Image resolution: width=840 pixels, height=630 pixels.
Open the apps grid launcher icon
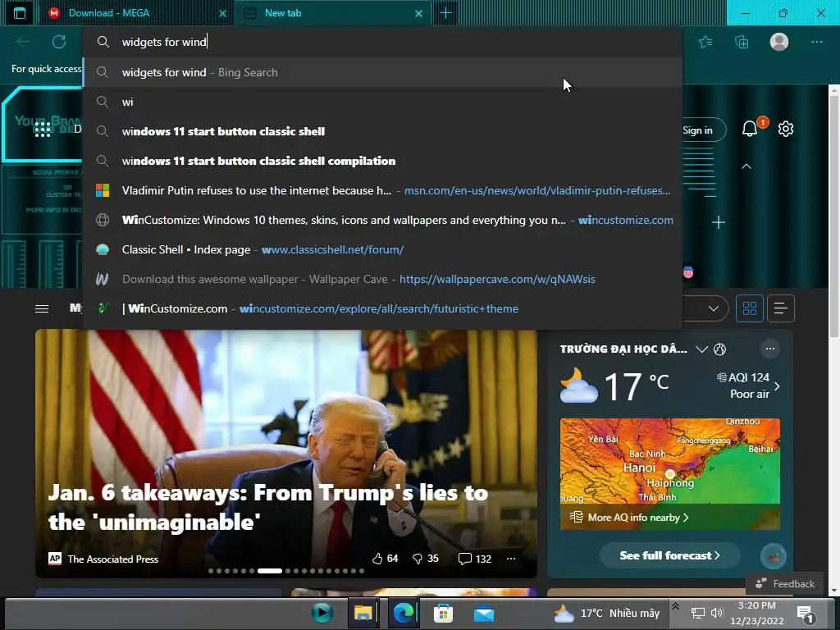43,129
